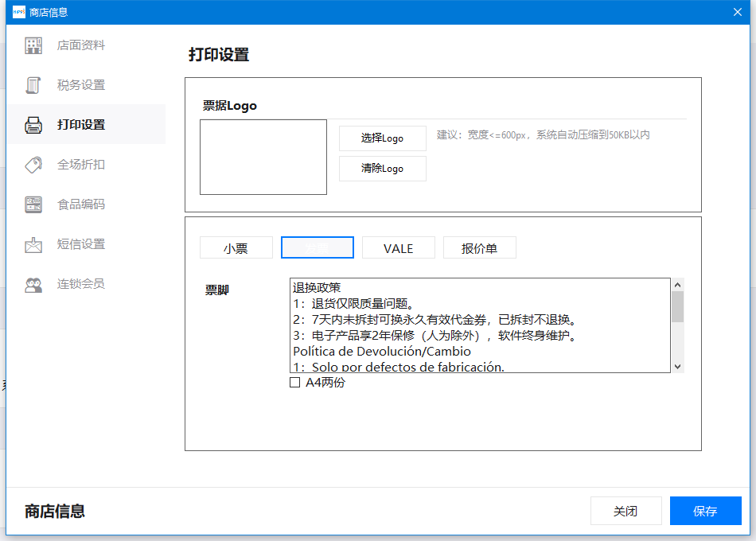Click the 打印设置 printer icon
The height and width of the screenshot is (541, 756).
pyautogui.click(x=33, y=125)
